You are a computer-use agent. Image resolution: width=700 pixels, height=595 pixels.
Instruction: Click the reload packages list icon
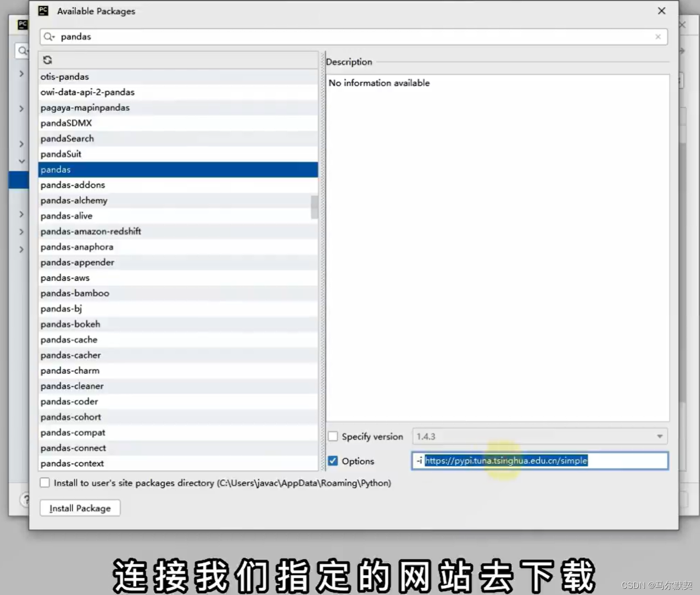click(x=47, y=60)
